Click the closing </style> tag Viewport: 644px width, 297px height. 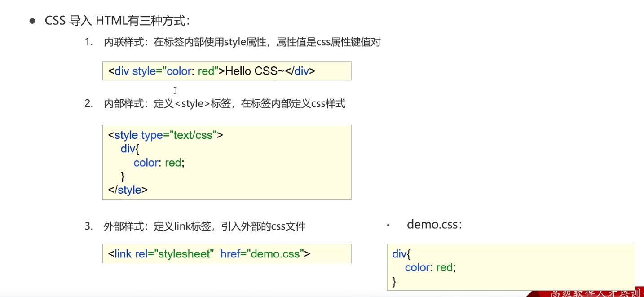click(x=128, y=190)
